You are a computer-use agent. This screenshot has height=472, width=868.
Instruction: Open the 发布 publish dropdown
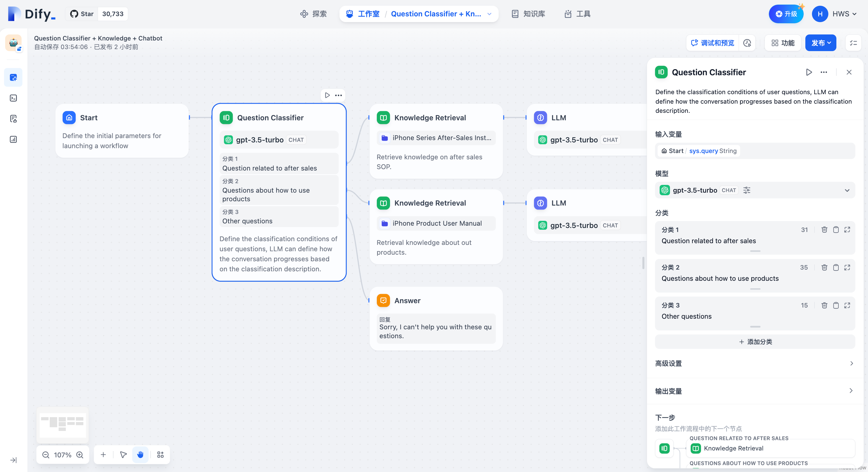(x=821, y=43)
